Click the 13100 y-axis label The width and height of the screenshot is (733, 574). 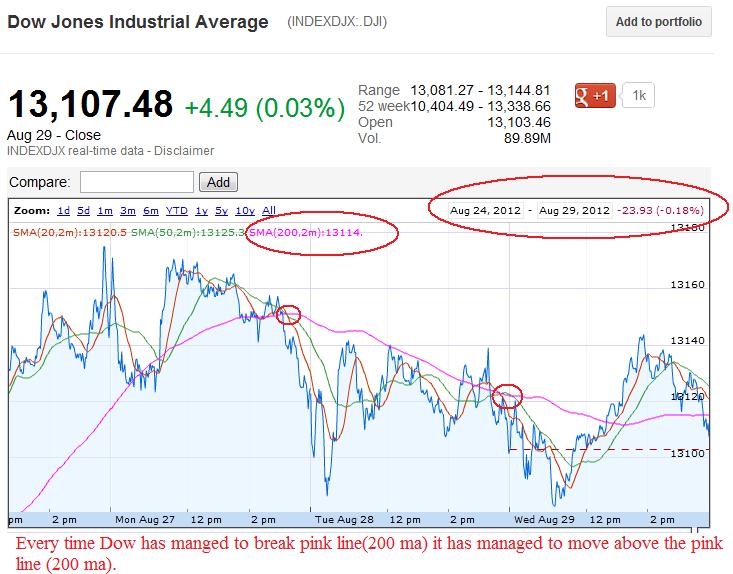point(687,453)
